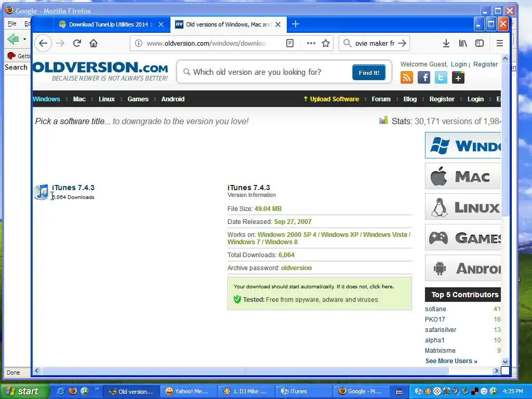Open Linux in the site nav bar
532x399 pixels.
tap(107, 99)
